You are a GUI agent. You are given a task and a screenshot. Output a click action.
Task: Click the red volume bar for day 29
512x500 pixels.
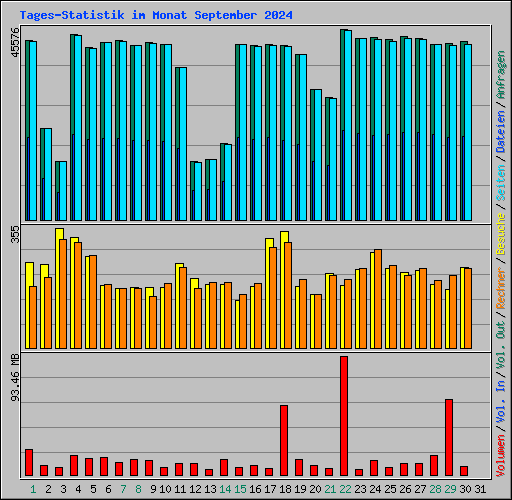tap(449, 437)
